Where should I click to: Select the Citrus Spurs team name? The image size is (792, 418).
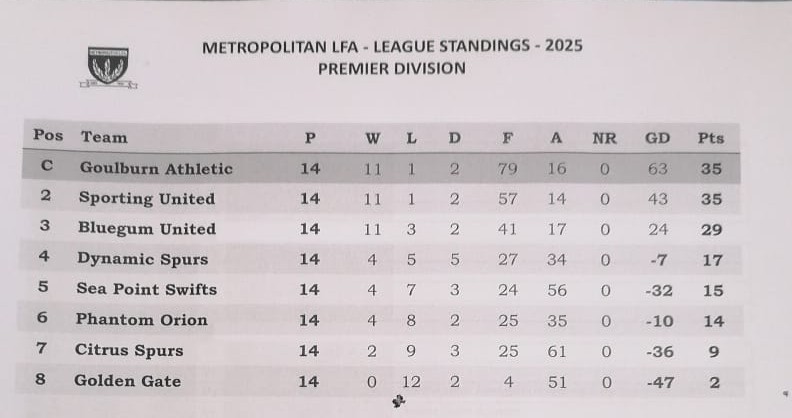pyautogui.click(x=129, y=350)
